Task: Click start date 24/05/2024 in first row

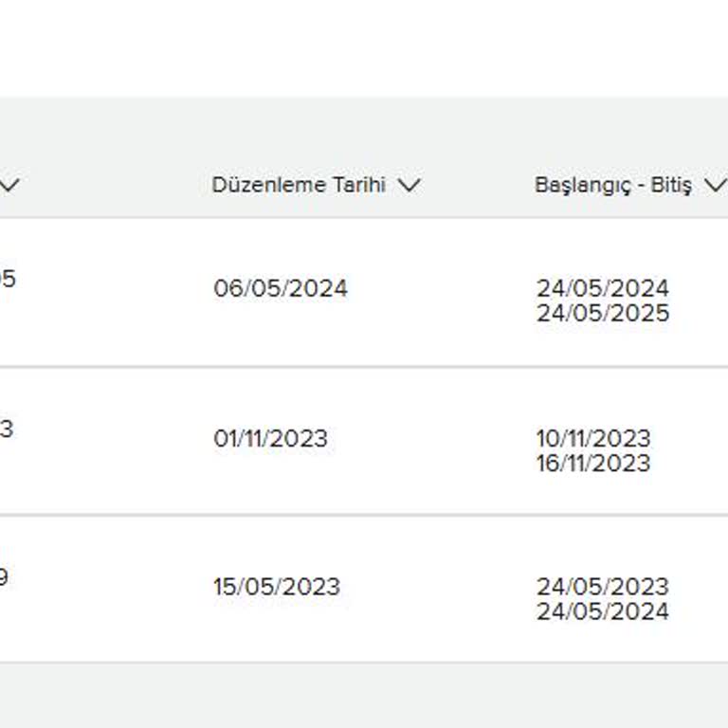Action: (602, 287)
